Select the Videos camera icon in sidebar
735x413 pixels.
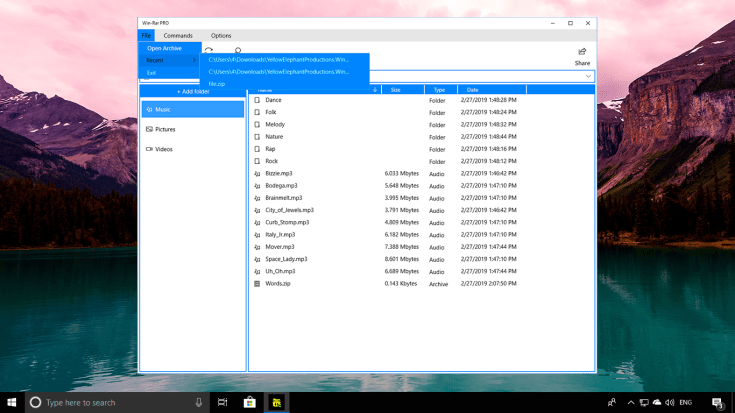coord(149,149)
